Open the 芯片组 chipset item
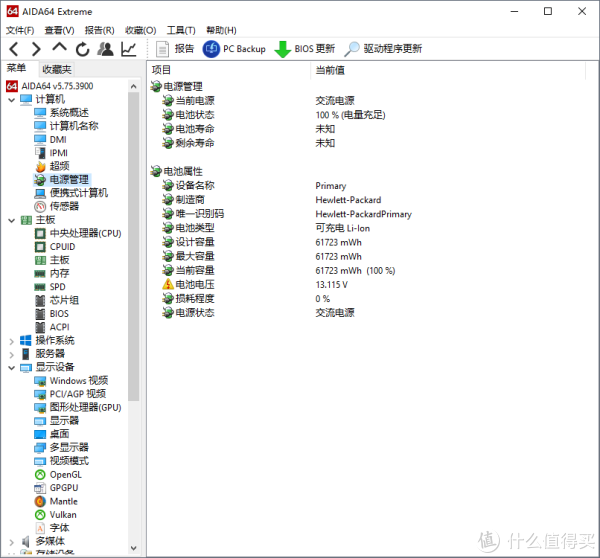 pos(57,300)
